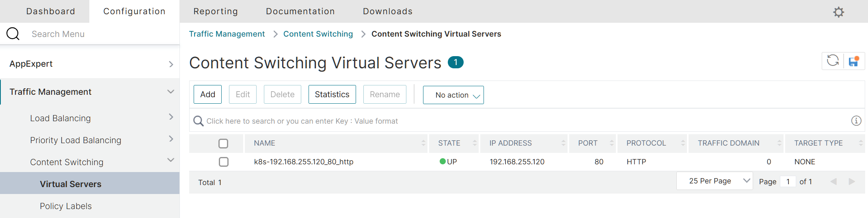Click the NONE target type cell
The width and height of the screenshot is (868, 218).
[805, 162]
